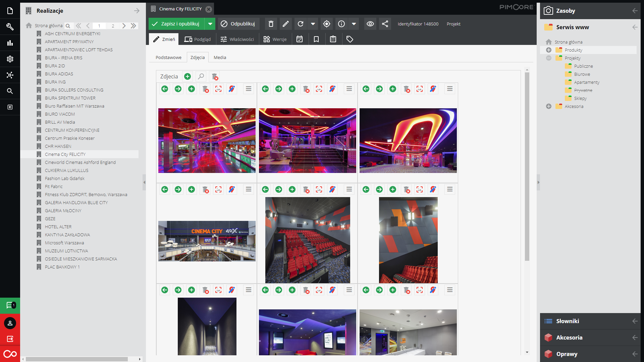
Task: Open Cineworld Cinemas Ashford England item
Action: [x=80, y=162]
